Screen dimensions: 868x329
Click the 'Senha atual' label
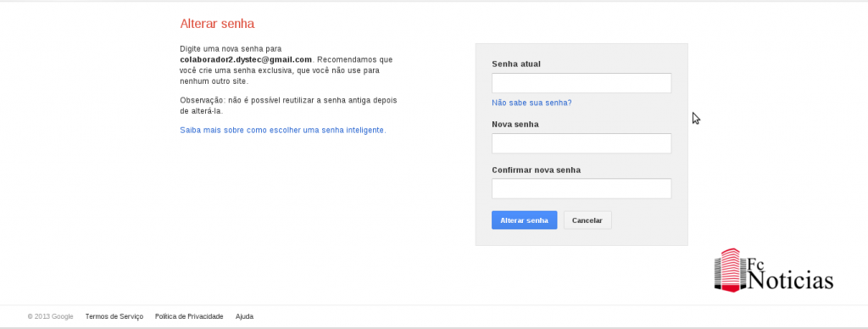pos(516,64)
